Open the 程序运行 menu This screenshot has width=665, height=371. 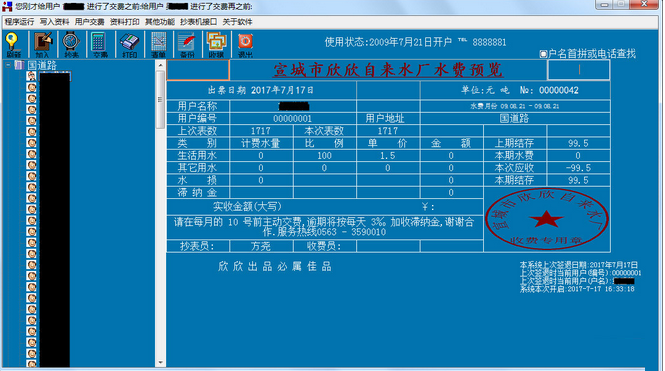[19, 22]
